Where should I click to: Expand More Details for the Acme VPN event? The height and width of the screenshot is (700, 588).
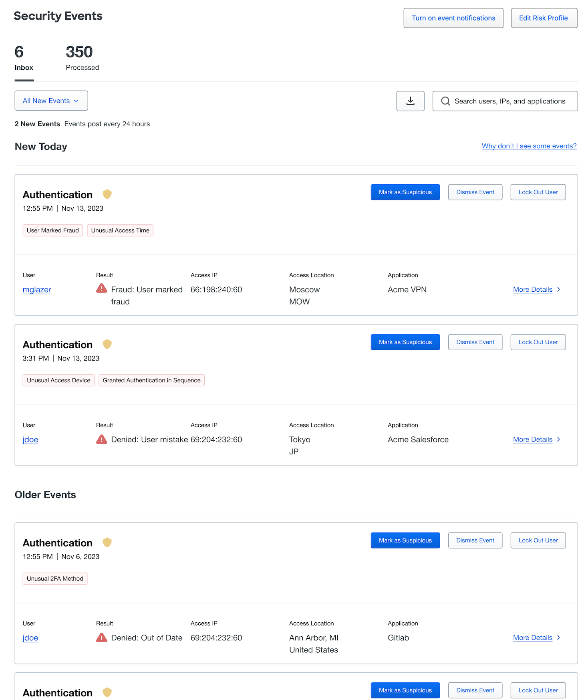[x=533, y=289]
